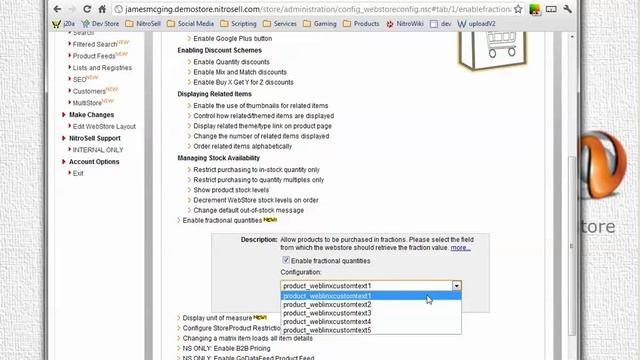Open the Services bookmarks folder
Screen dimensions: 640x360
pyautogui.click(x=280, y=24)
